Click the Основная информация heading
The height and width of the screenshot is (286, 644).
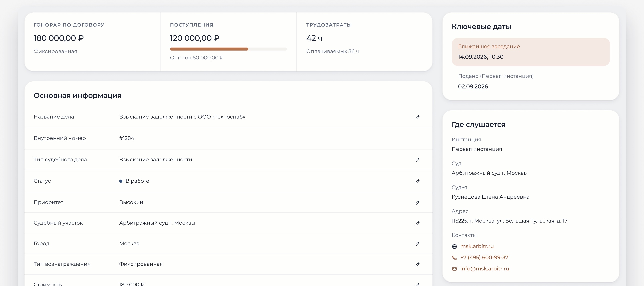[78, 96]
